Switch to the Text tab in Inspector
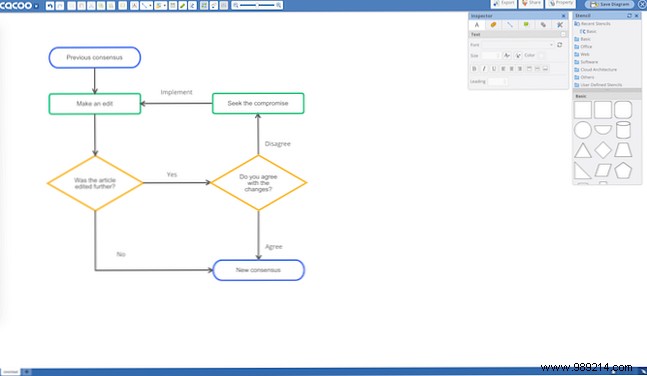 (477, 25)
